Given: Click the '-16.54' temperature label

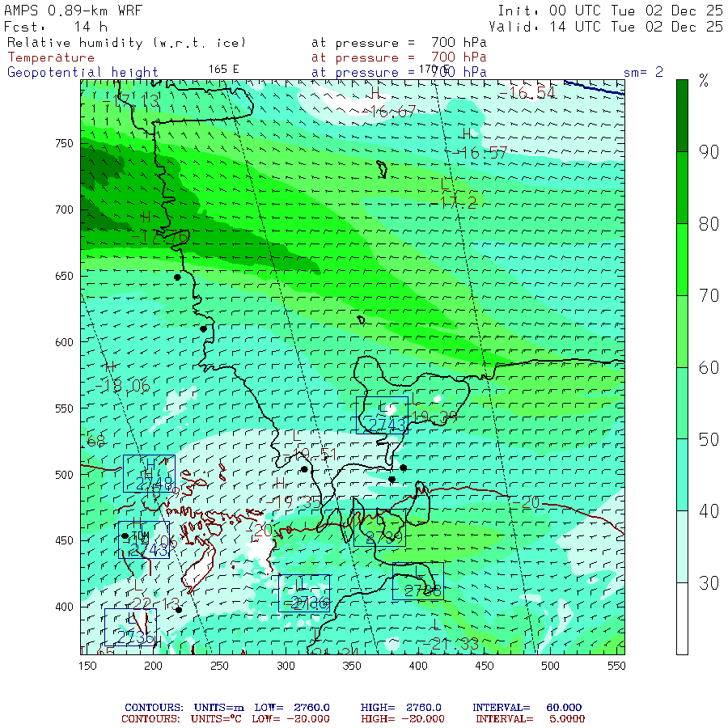Looking at the screenshot, I should [x=527, y=93].
